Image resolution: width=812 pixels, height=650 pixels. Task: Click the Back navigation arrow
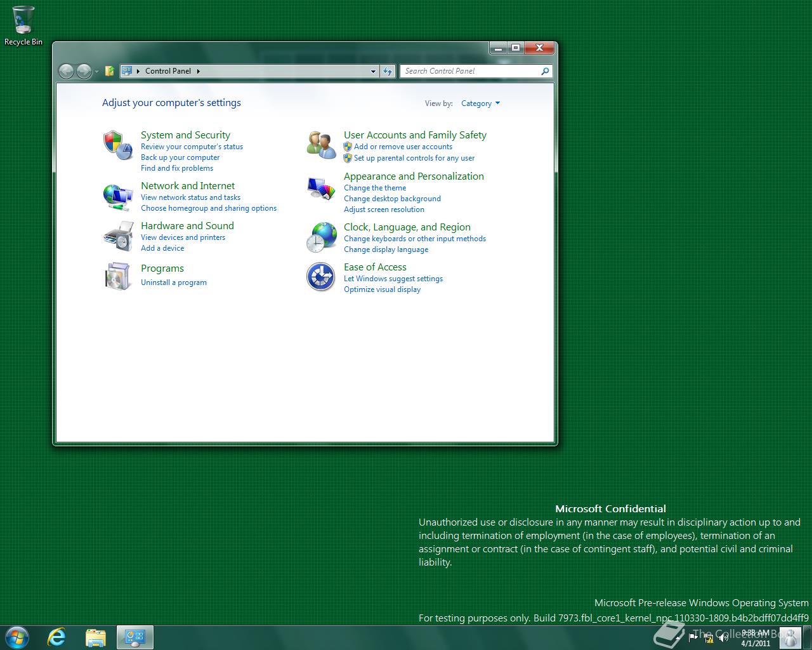(66, 71)
